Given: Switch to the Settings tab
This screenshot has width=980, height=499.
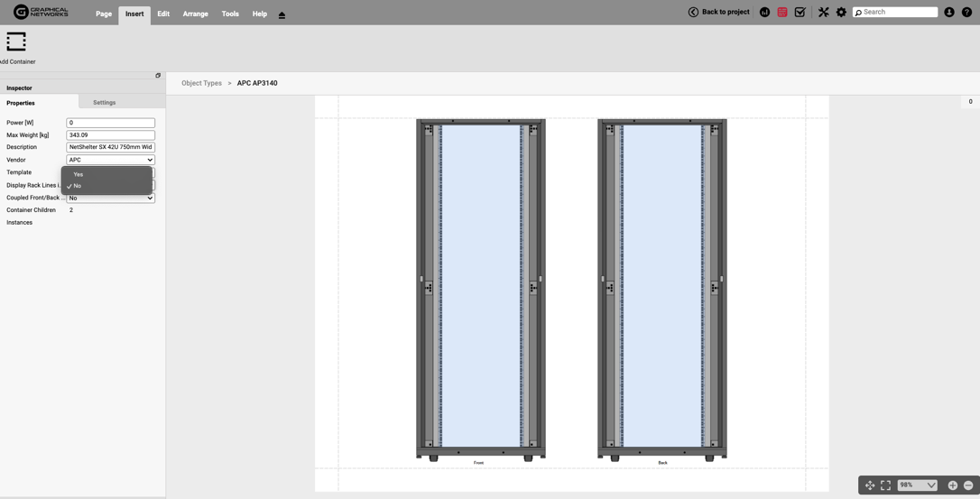Looking at the screenshot, I should coord(104,103).
